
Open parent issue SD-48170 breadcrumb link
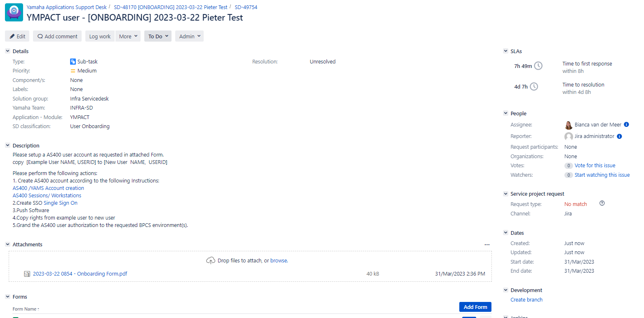(x=171, y=7)
